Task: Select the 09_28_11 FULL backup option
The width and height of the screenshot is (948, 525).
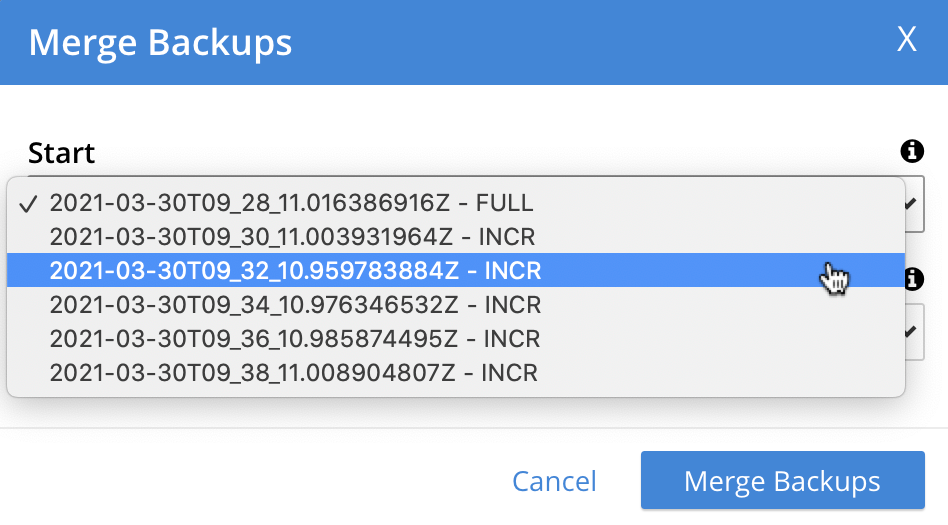Action: tap(291, 203)
